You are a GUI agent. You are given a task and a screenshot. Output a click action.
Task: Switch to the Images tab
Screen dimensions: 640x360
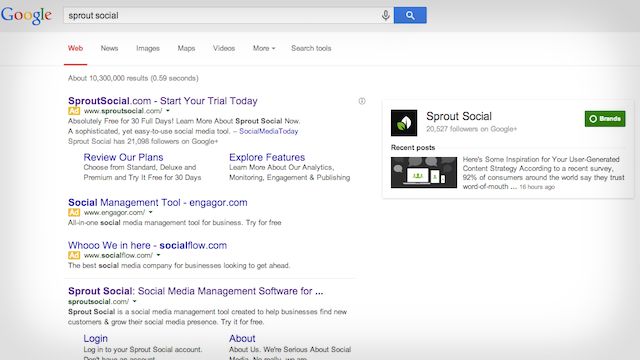148,48
